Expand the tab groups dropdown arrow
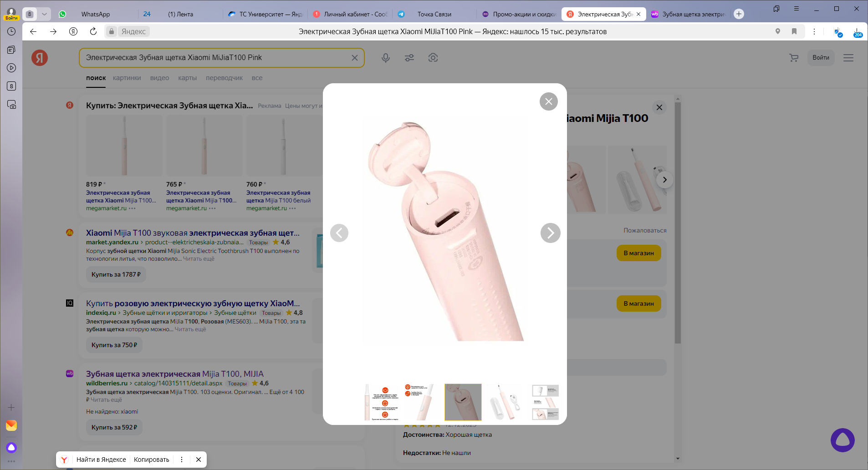The image size is (868, 470). click(x=44, y=14)
